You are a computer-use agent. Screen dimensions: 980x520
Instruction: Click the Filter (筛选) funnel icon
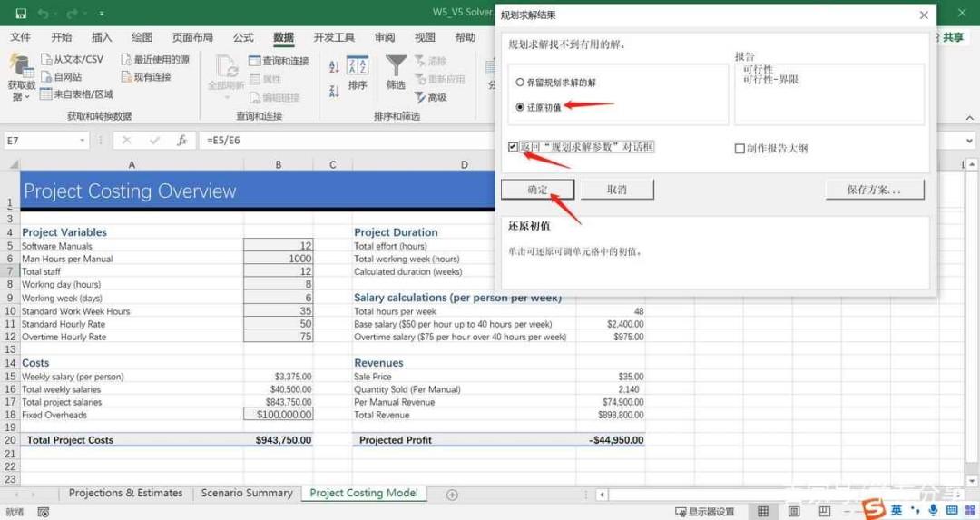(396, 74)
